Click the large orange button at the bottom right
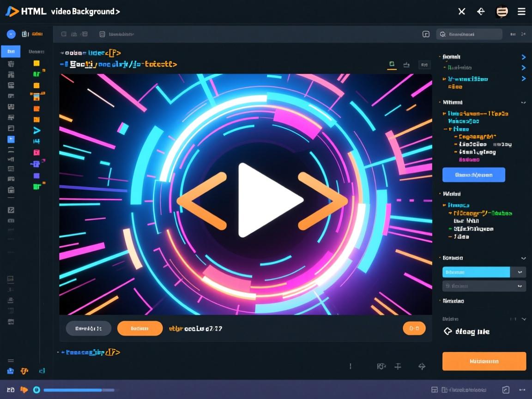This screenshot has width=532, height=399. pyautogui.click(x=484, y=361)
